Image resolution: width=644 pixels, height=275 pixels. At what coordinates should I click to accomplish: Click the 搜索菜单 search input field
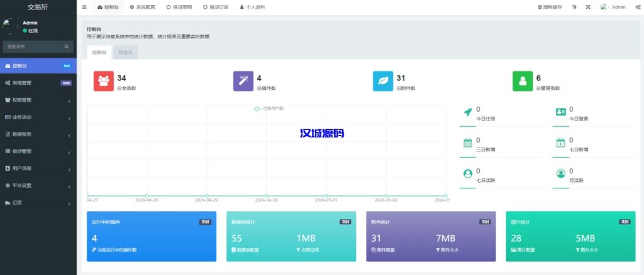33,46
